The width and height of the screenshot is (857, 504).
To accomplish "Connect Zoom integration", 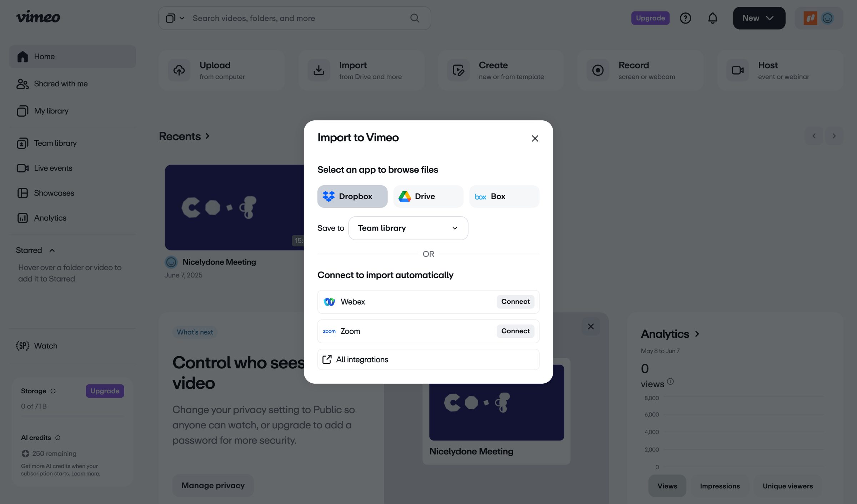I will (515, 331).
